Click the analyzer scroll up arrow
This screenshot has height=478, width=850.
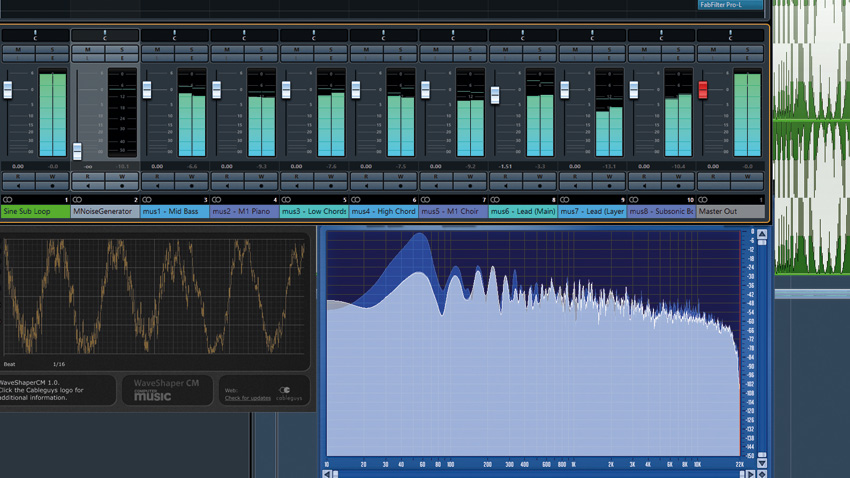pyautogui.click(x=762, y=234)
